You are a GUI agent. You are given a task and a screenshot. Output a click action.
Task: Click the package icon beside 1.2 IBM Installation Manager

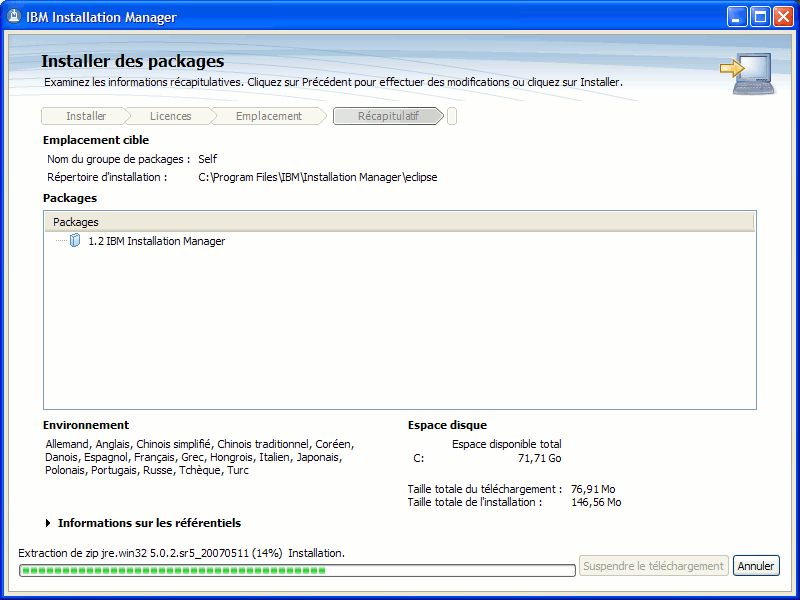(75, 240)
